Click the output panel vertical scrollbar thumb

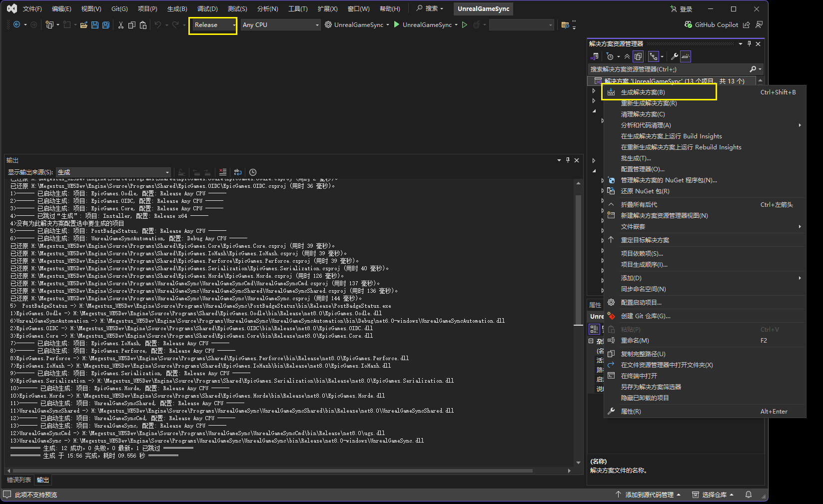click(578, 260)
